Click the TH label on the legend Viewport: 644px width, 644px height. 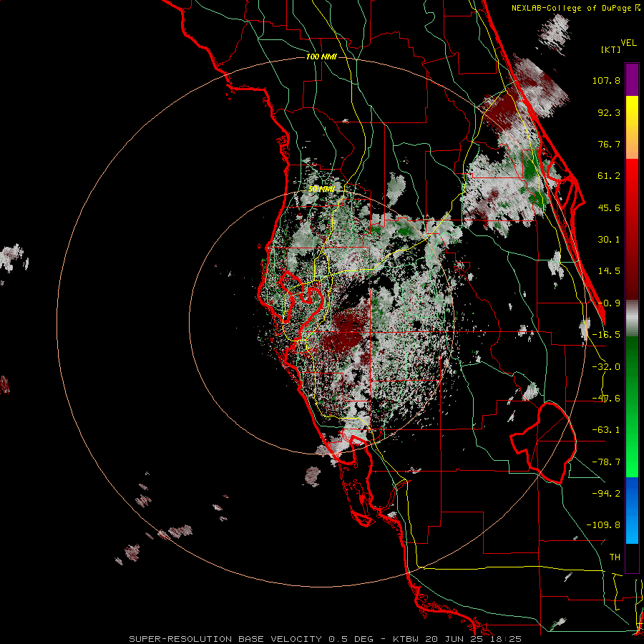click(615, 557)
